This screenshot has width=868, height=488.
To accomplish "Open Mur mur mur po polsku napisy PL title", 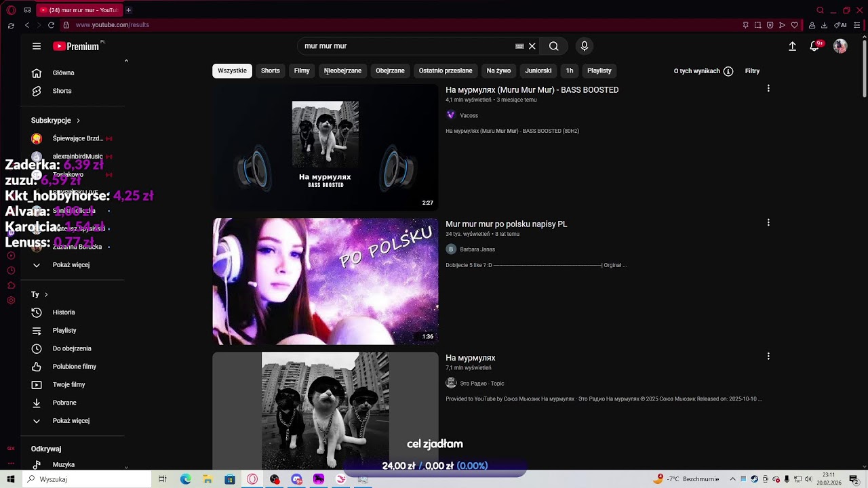I will [506, 224].
